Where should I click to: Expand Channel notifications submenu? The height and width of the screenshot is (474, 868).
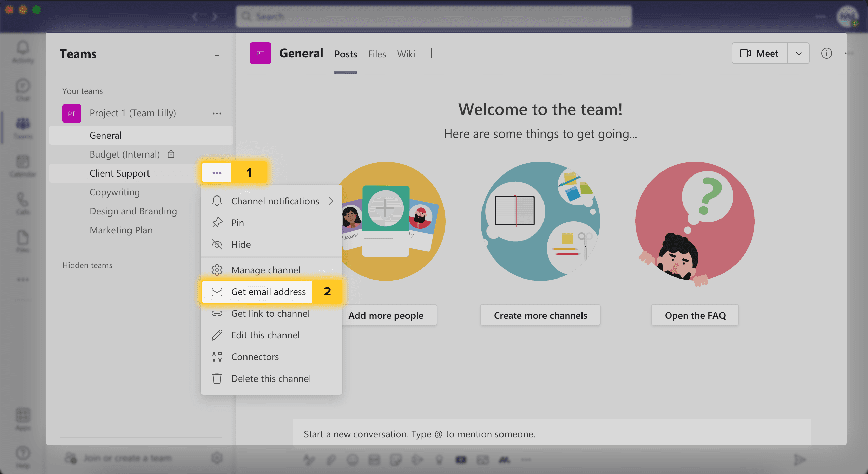pos(331,200)
